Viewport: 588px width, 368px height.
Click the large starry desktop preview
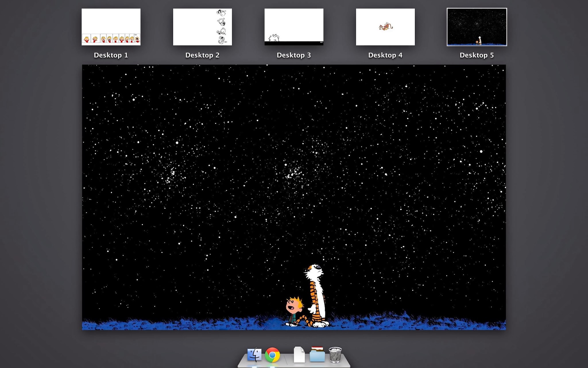tap(294, 172)
